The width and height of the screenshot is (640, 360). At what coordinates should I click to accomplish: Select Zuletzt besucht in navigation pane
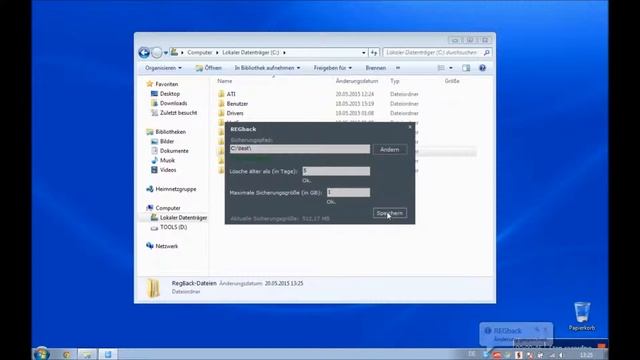click(174, 113)
